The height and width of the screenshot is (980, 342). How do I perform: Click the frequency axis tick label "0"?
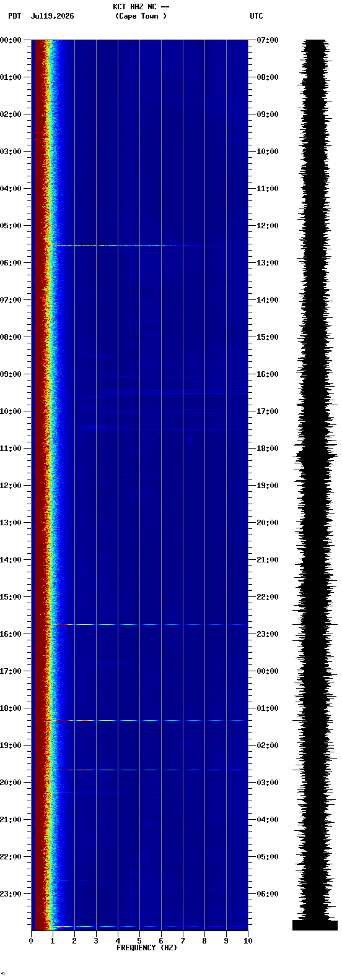31,941
